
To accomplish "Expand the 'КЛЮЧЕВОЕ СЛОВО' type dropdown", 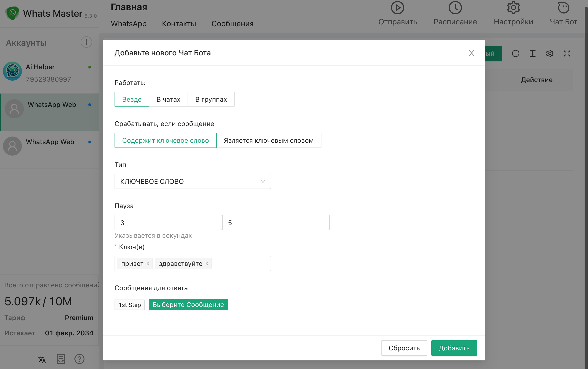I will click(x=193, y=181).
